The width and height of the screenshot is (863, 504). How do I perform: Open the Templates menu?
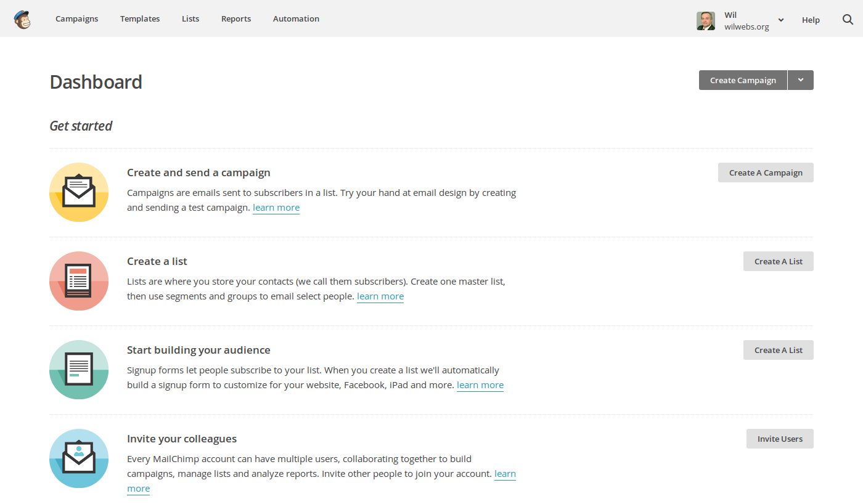[140, 19]
